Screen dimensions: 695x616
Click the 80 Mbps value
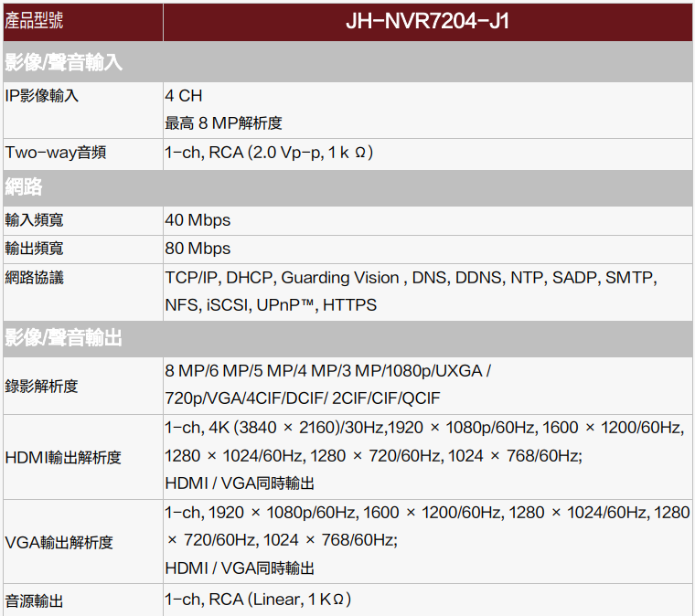point(198,249)
